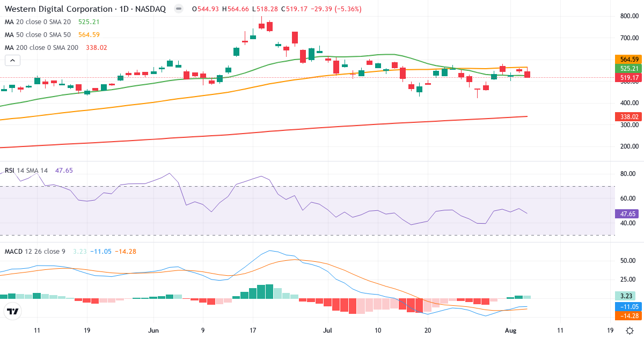Click the 20 date label on time axis
This screenshot has height=338, width=644.
pos(428,330)
